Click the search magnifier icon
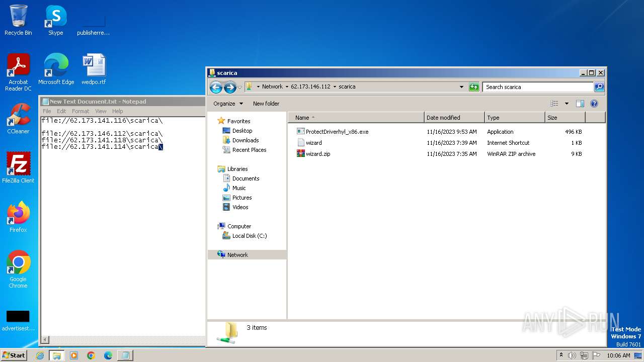This screenshot has width=644, height=362. [599, 87]
